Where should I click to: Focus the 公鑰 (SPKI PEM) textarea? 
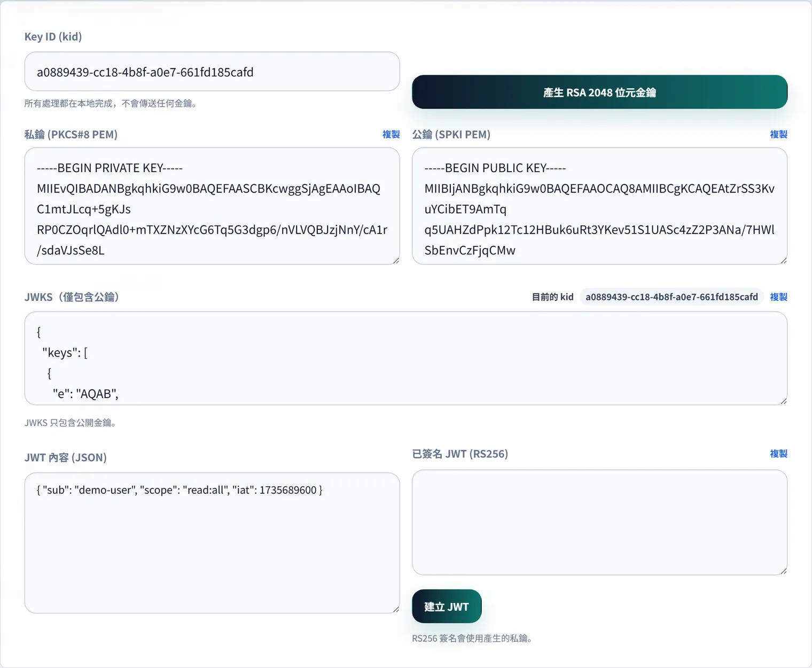click(599, 206)
